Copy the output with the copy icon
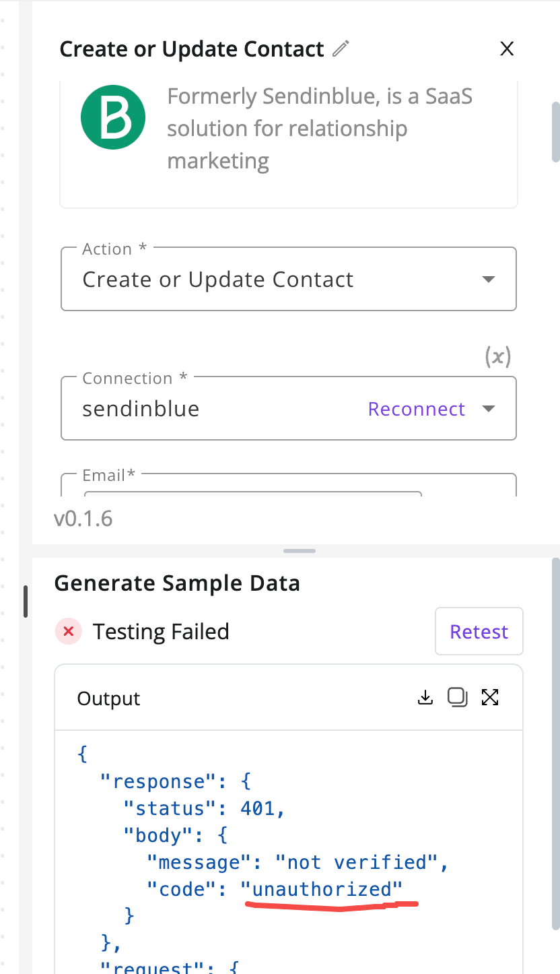 click(458, 697)
